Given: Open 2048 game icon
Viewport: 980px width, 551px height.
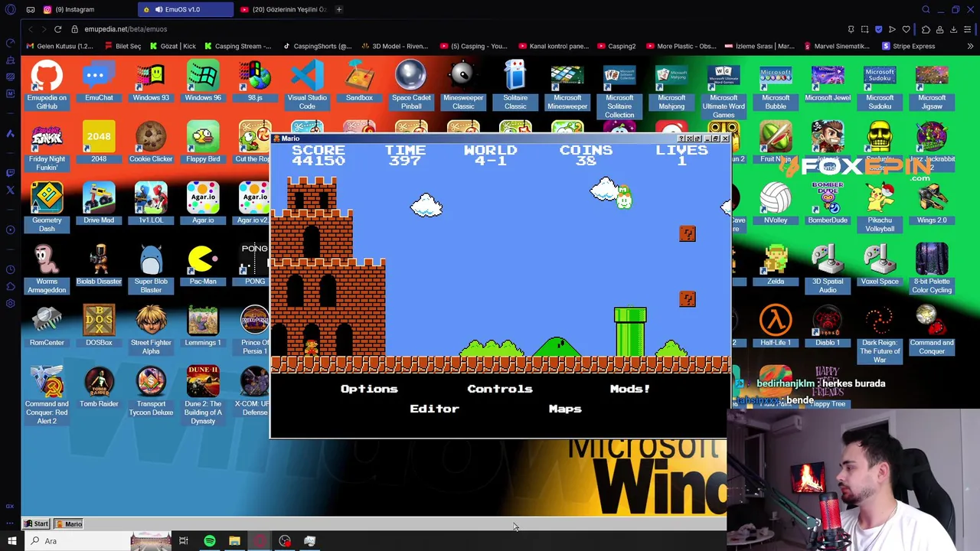Looking at the screenshot, I should [x=99, y=142].
